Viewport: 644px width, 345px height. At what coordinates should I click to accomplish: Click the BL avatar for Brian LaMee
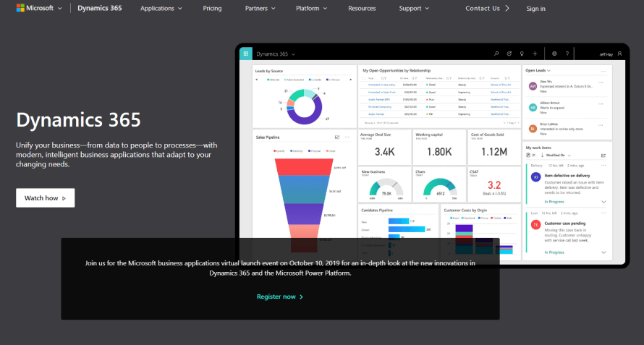pyautogui.click(x=533, y=129)
